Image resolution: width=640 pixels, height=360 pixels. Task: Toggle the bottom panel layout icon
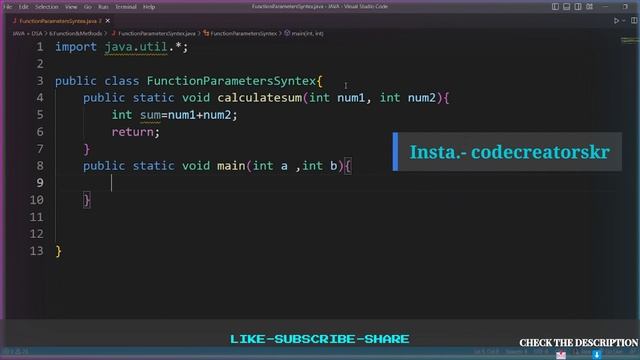[567, 7]
